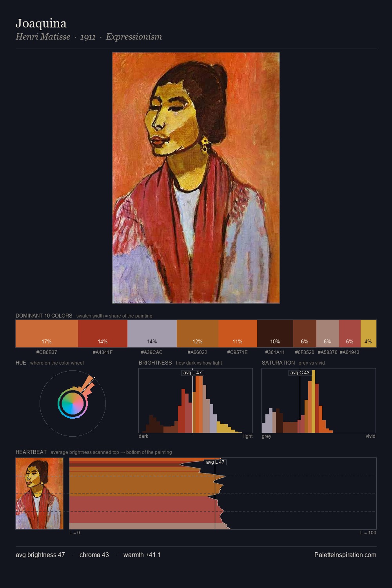392x588 pixels.
Task: Click the hex code #C9571E
Action: [238, 352]
